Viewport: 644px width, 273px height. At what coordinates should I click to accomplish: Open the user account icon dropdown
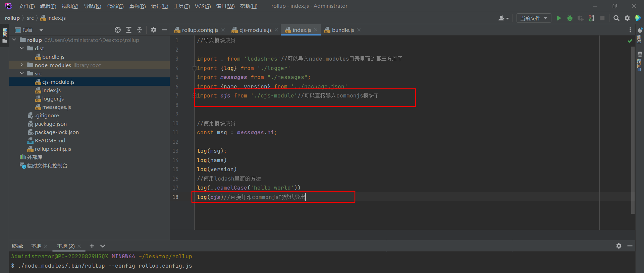click(503, 18)
